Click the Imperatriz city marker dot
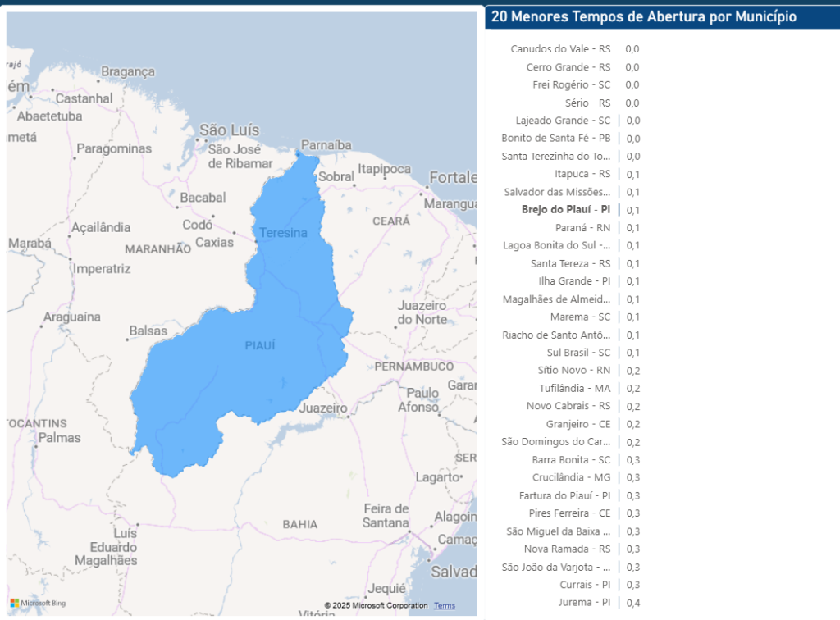The image size is (840, 620). (x=71, y=260)
